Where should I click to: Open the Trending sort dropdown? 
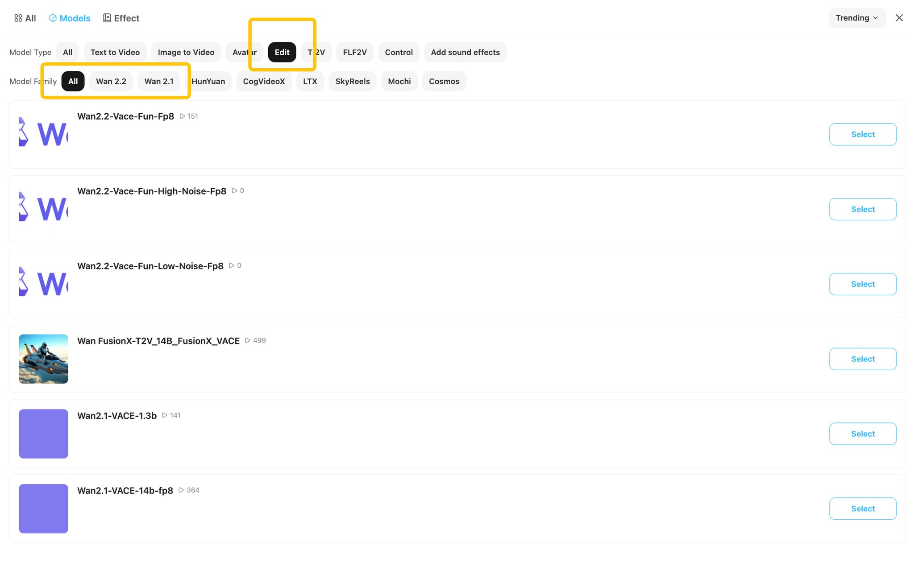[857, 18]
